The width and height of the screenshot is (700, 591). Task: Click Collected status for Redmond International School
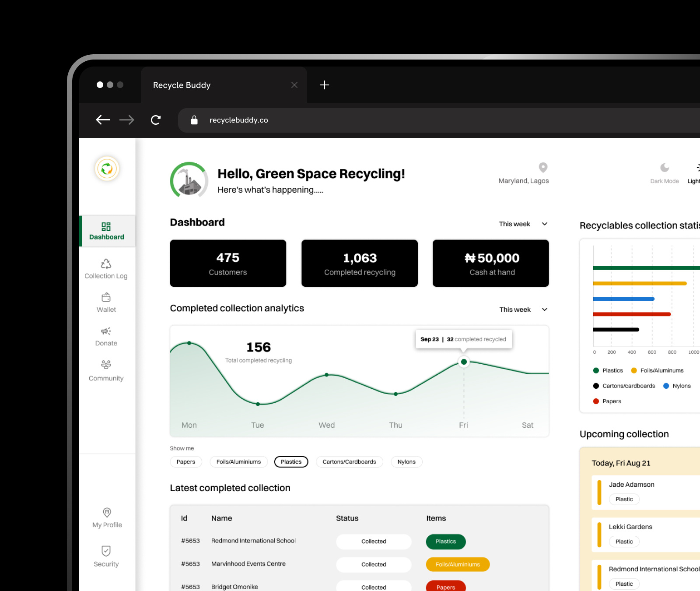[x=374, y=542]
